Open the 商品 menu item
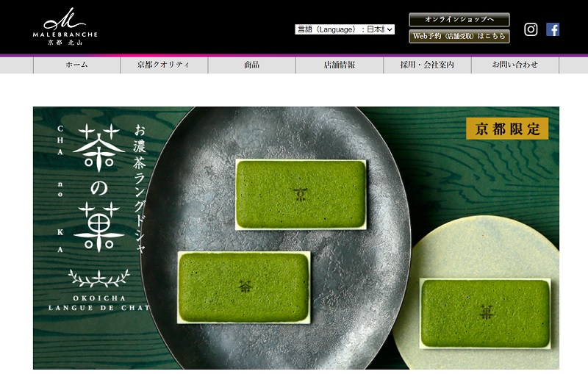 pos(251,65)
